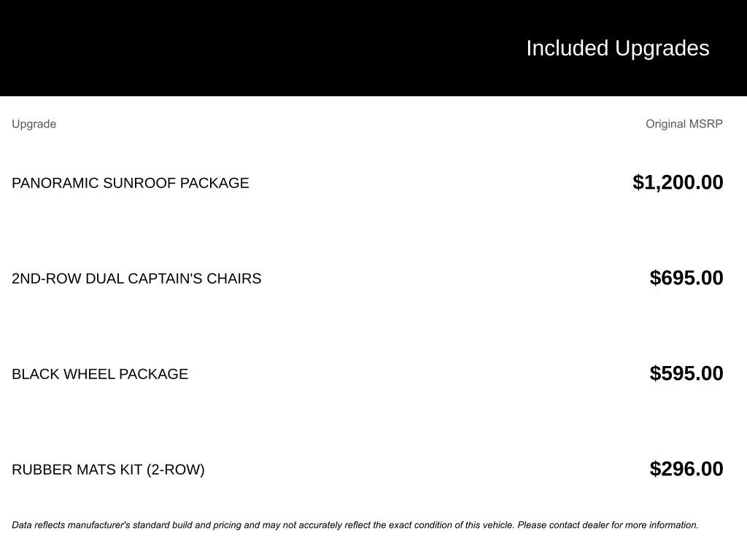Select RUBBER MATS KIT (2-ROW) entry
This screenshot has width=747, height=560.
click(108, 470)
